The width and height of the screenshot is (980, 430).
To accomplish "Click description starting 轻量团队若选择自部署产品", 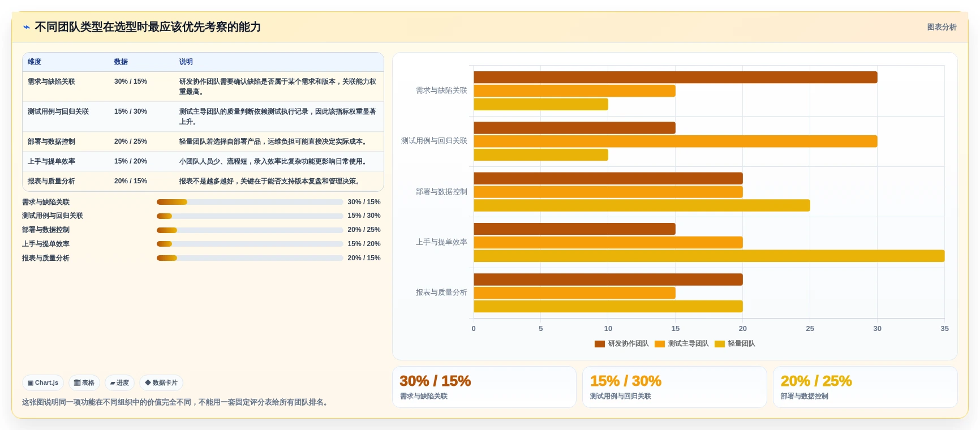I will pyautogui.click(x=274, y=142).
